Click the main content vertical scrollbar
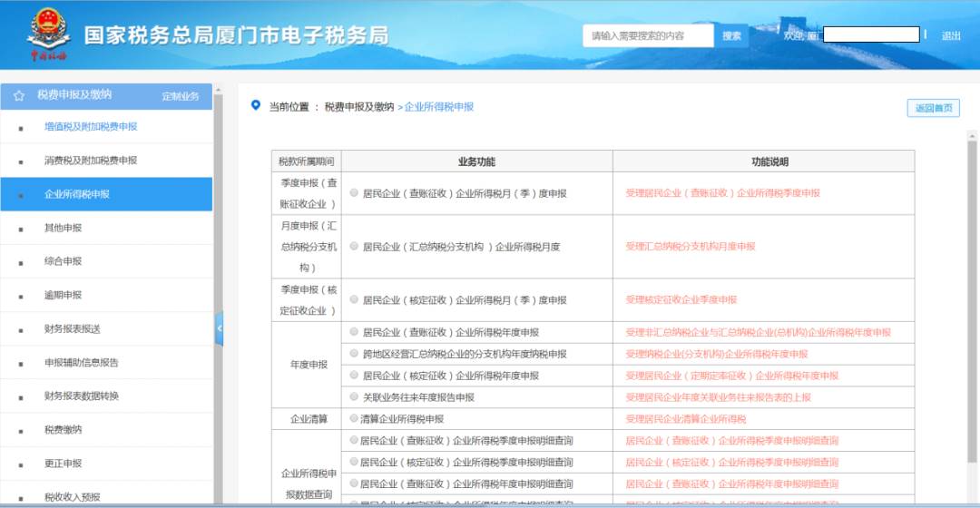The image size is (980, 508). tap(972, 300)
